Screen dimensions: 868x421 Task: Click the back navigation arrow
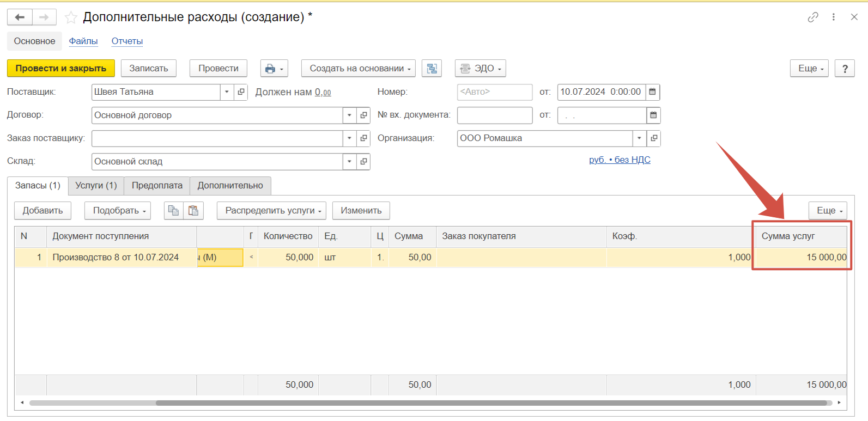(20, 17)
